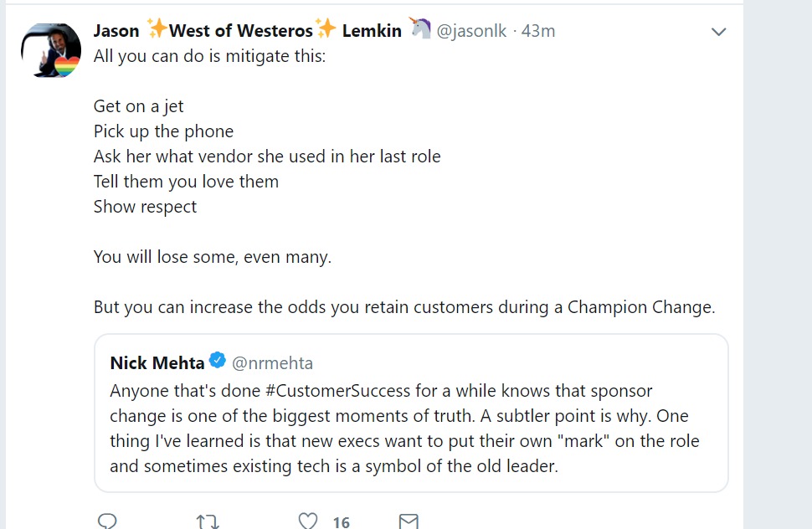Click the sparkles emoji before 'West'
Viewport: 812px width, 529px height.
coord(157,30)
